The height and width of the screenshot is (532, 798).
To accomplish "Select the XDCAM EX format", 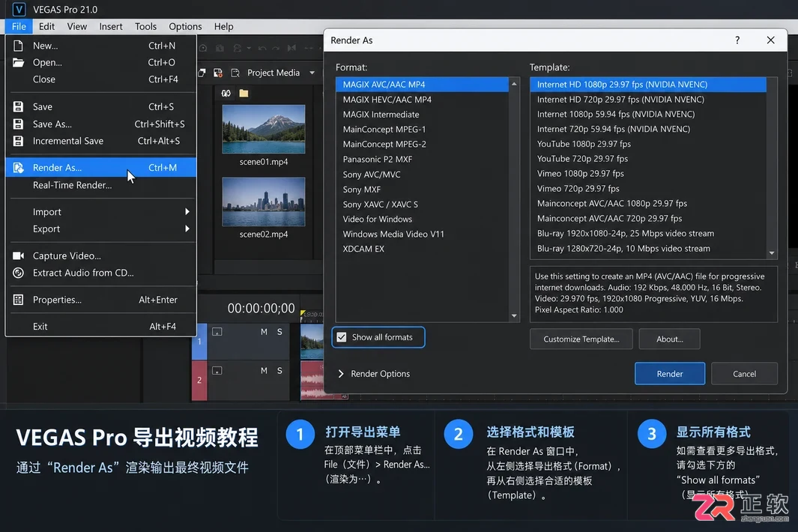I will [422, 249].
